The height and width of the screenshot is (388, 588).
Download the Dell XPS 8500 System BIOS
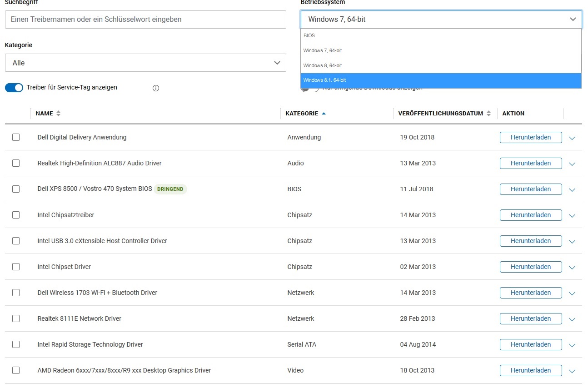point(531,189)
